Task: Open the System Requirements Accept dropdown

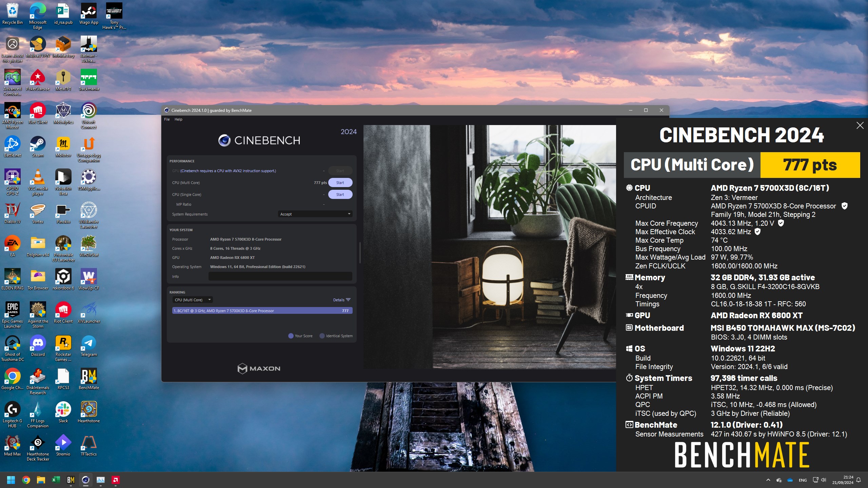Action: [315, 214]
